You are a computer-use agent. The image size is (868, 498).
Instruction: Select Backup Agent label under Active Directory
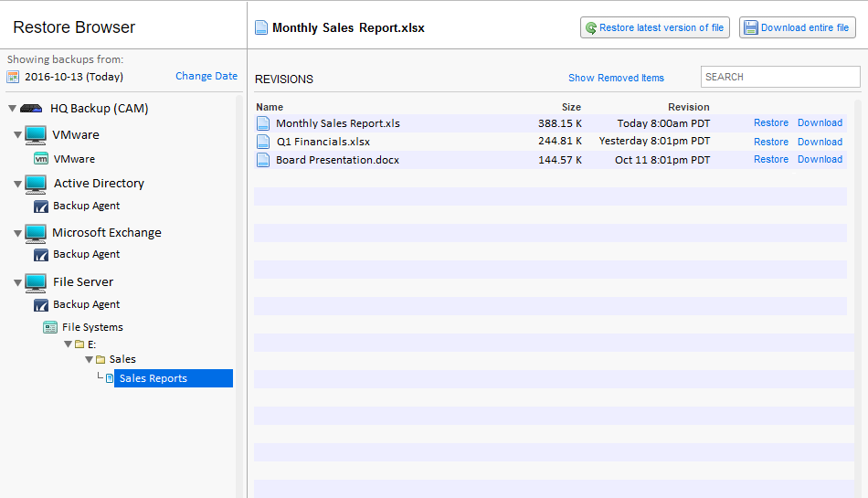pos(87,206)
